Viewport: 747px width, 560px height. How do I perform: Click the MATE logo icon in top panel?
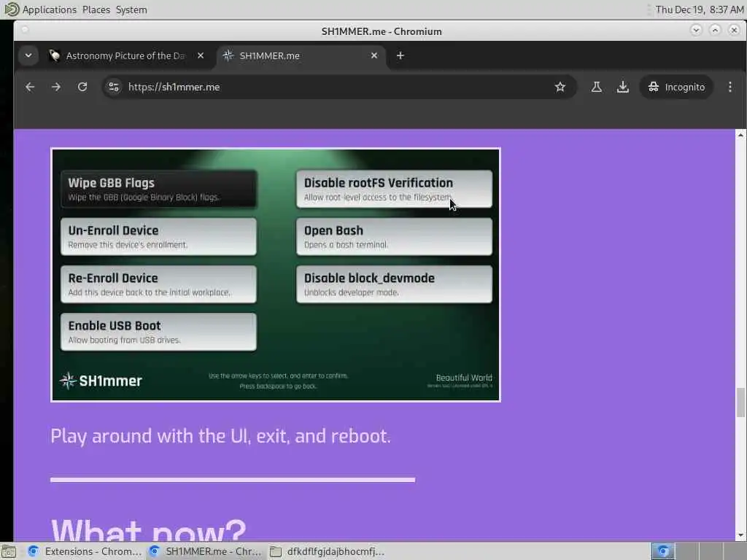point(12,9)
